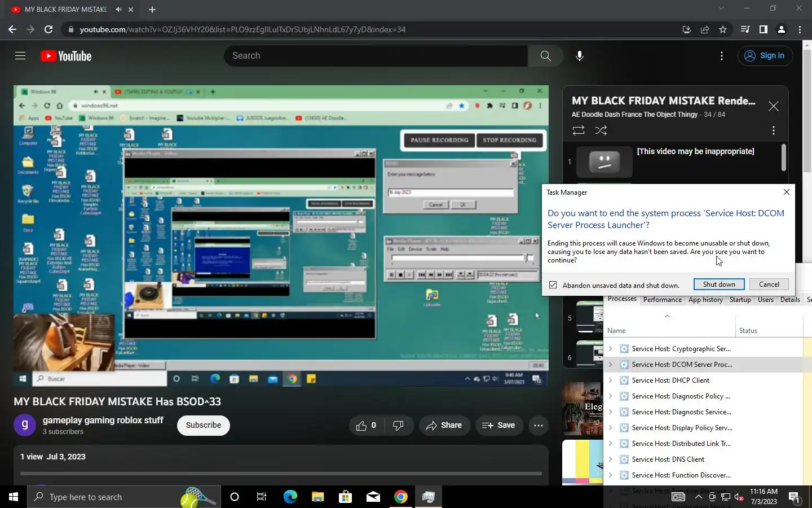Click Sign in on YouTube

click(765, 56)
